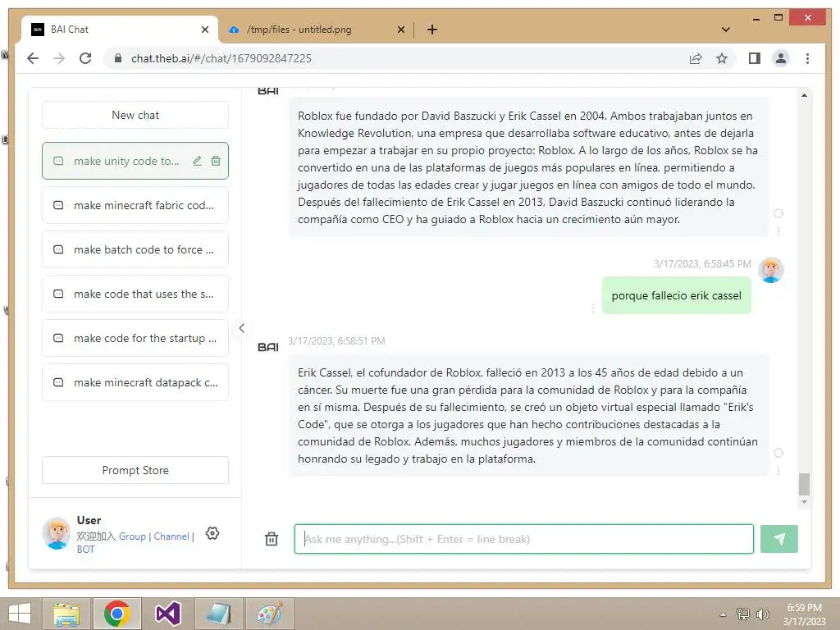Click the network icon in system tray
The image size is (840, 630).
[743, 614]
